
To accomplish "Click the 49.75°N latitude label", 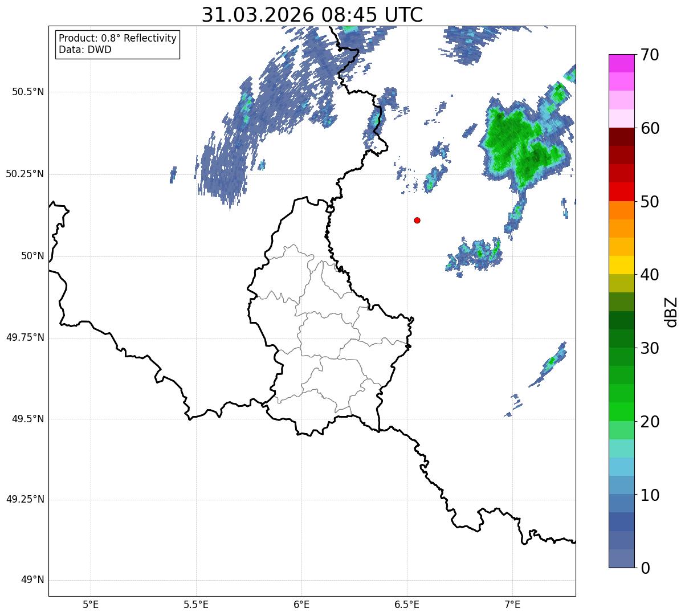I will [x=25, y=337].
